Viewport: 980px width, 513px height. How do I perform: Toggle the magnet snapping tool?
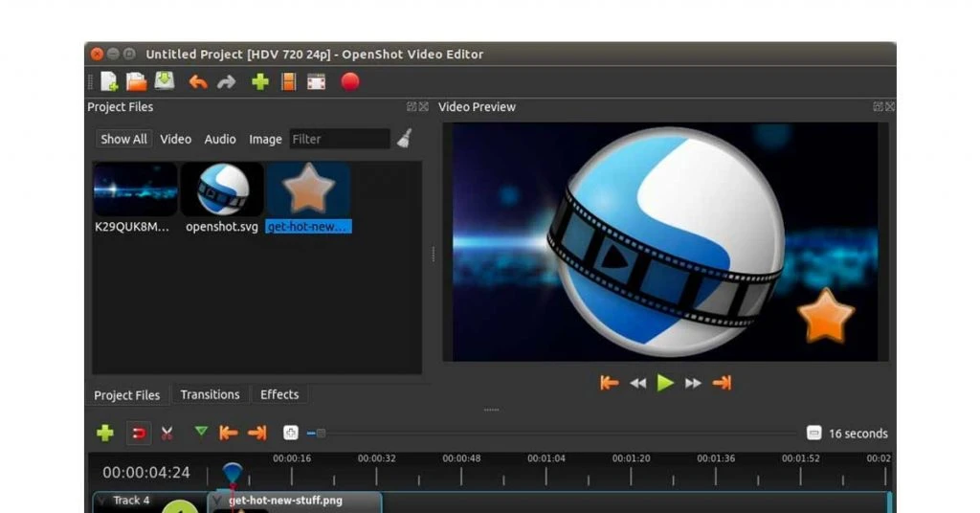point(139,434)
